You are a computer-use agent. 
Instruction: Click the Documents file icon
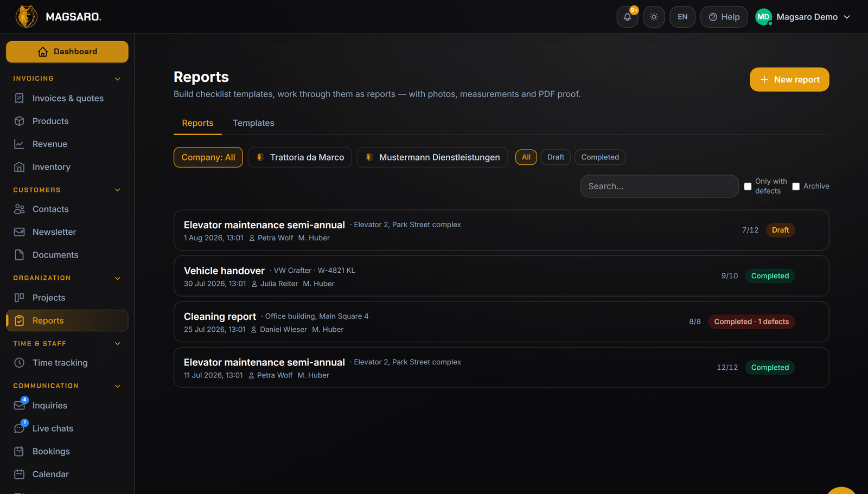(x=20, y=255)
